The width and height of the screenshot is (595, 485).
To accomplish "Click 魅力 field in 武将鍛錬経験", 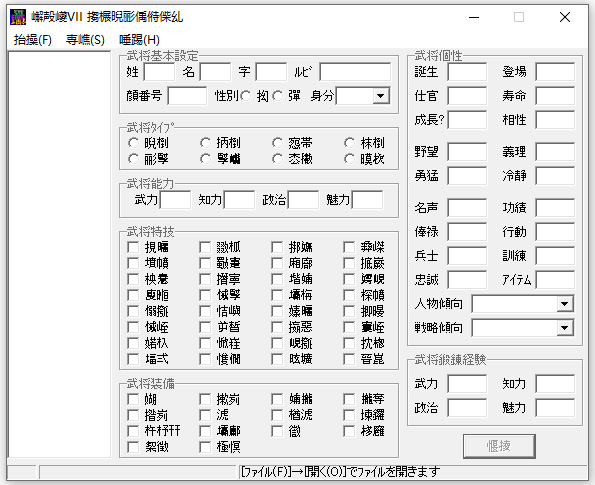I will point(555,408).
